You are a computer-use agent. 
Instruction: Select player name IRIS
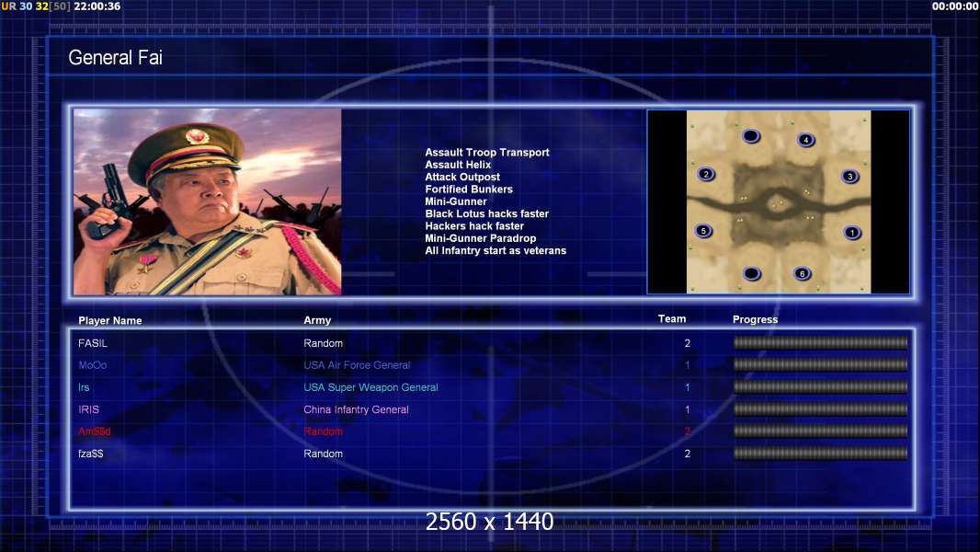tap(89, 409)
